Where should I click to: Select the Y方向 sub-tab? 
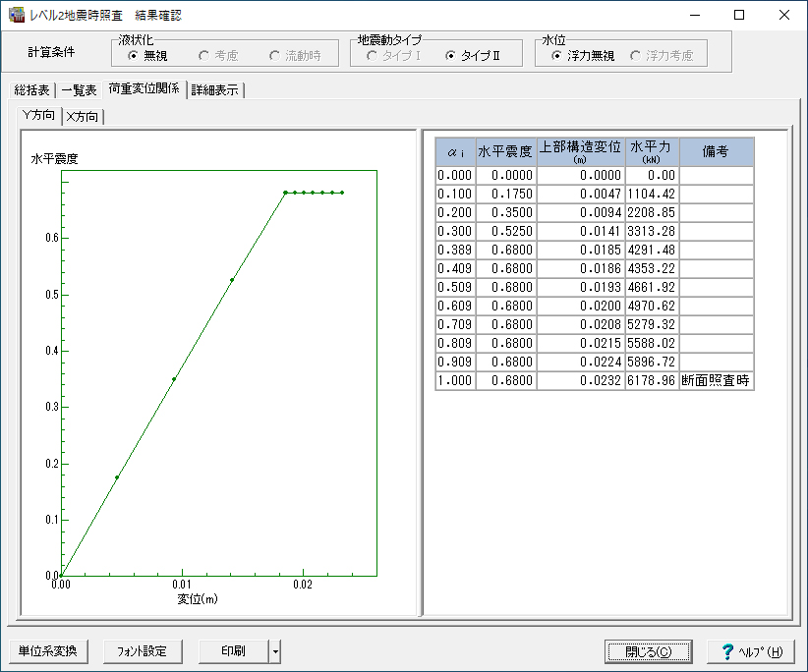(x=38, y=115)
